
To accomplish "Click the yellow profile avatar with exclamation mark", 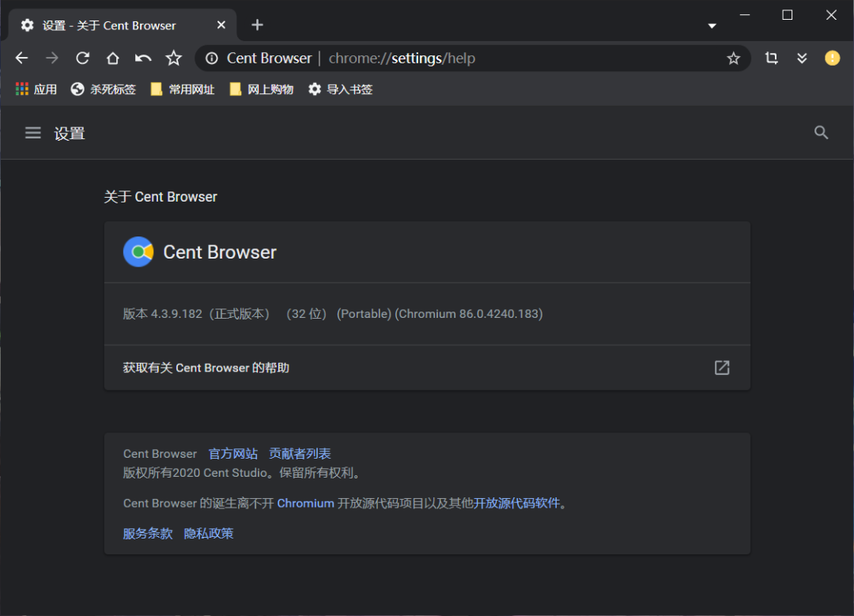I will (x=831, y=58).
